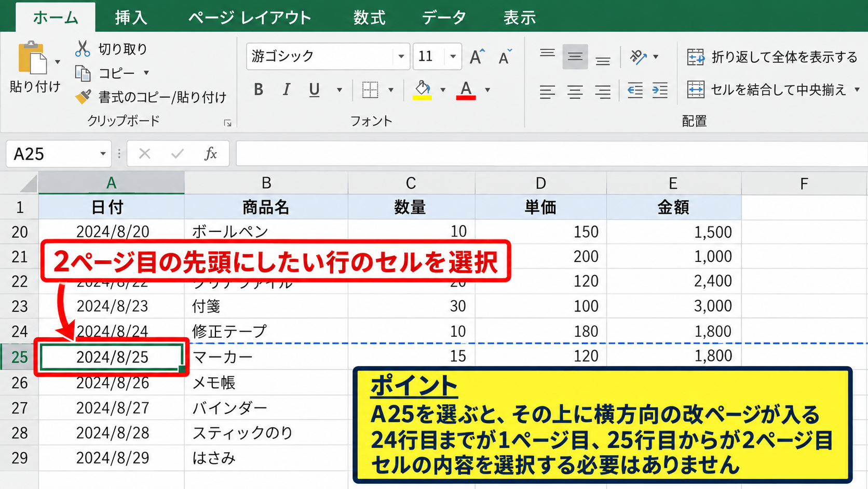868x489 pixels.
Task: Select cell A25 with 2024/8/25
Action: click(x=112, y=357)
